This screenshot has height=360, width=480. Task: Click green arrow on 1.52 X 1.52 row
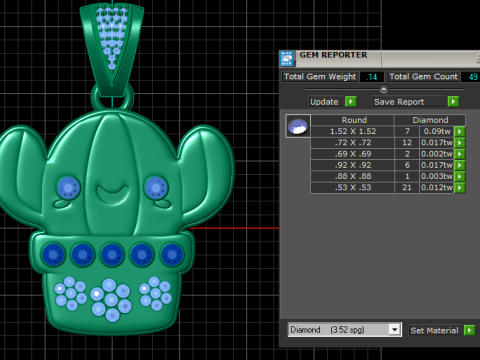point(460,131)
